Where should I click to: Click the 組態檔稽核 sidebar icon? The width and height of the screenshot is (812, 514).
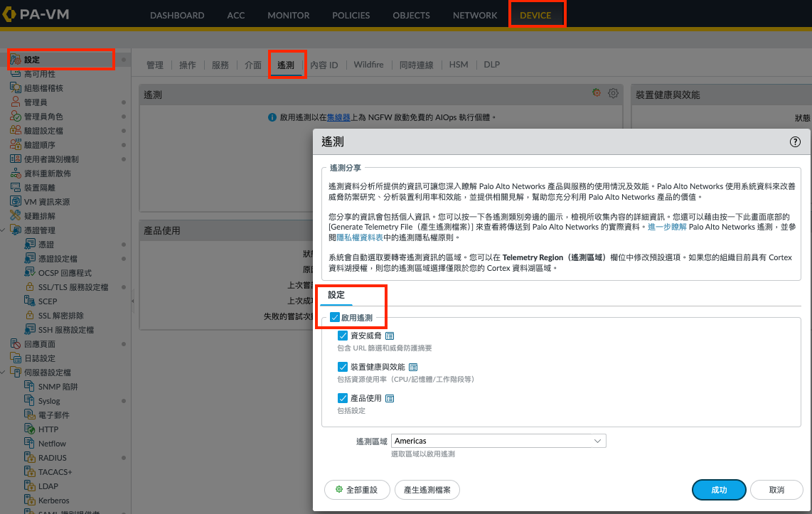pyautogui.click(x=16, y=87)
